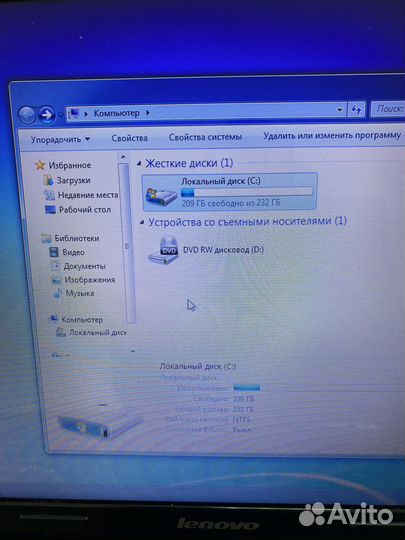This screenshot has width=405, height=540.
Task: Click the 209 ГБ свободно из 232 ГБ text
Action: pos(231,203)
